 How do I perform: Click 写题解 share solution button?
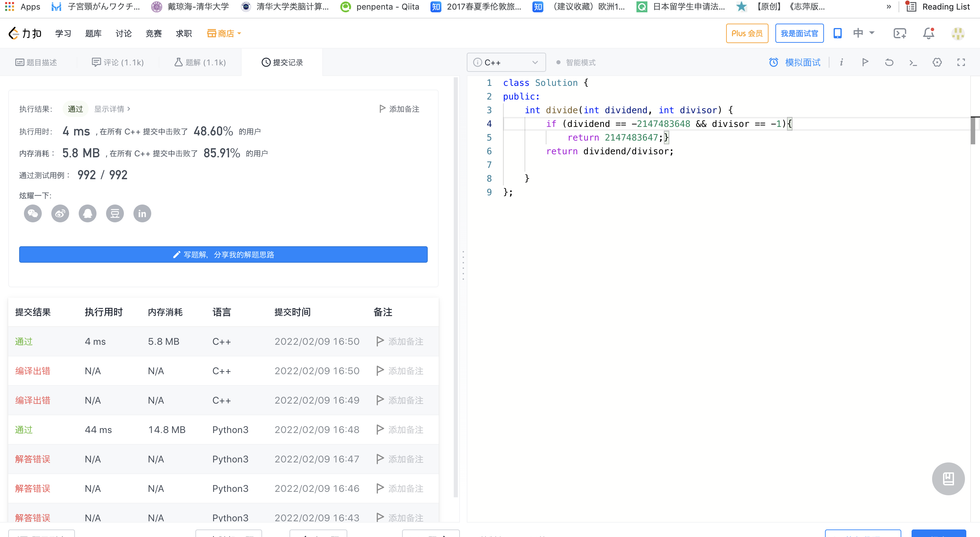pyautogui.click(x=223, y=254)
